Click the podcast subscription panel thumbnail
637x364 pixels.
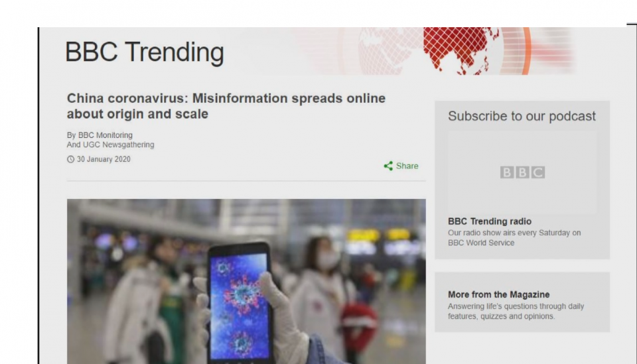[522, 172]
